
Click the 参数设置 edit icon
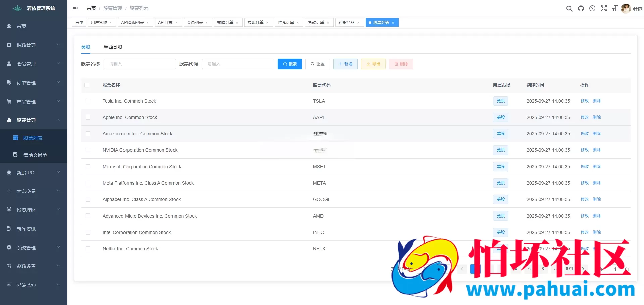[x=9, y=266]
